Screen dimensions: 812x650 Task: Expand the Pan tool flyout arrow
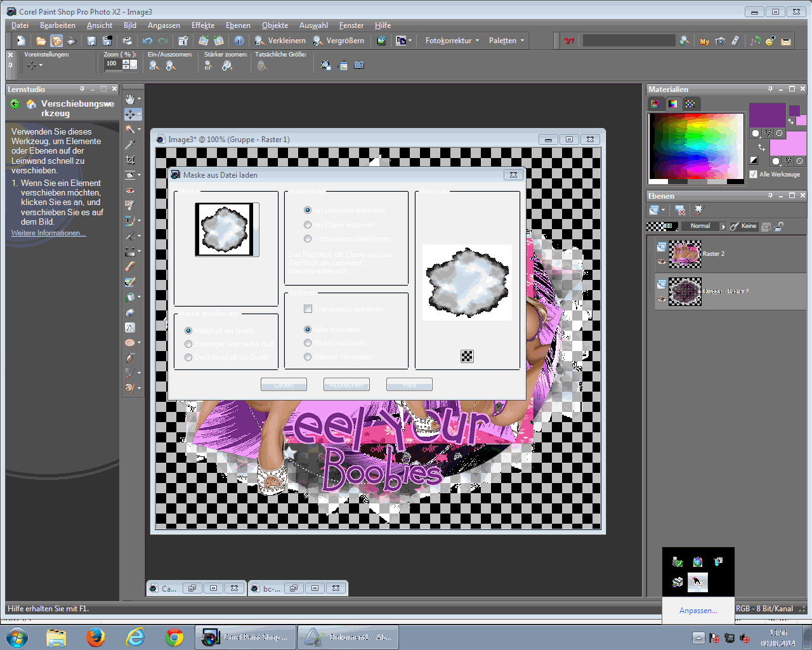coord(139,99)
